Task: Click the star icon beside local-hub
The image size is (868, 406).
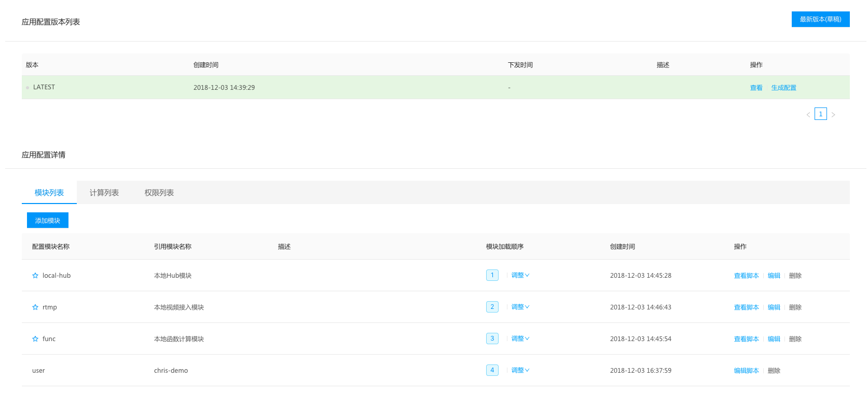Action: tap(35, 276)
